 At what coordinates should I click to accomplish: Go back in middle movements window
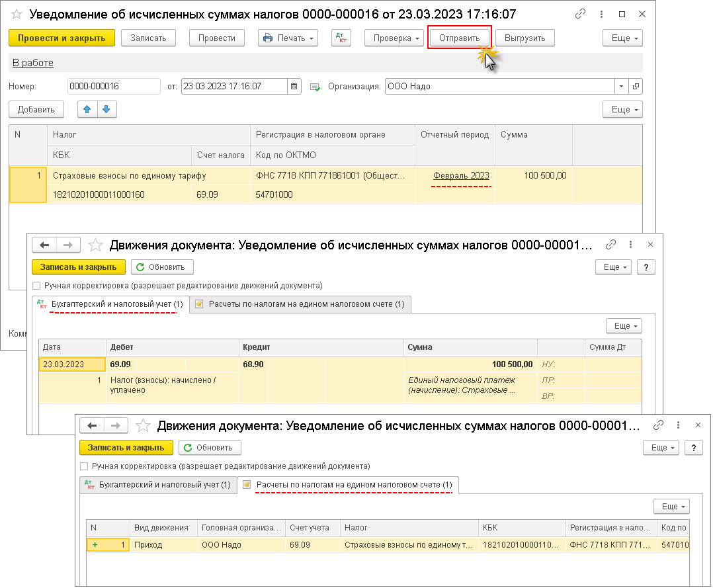point(44,245)
